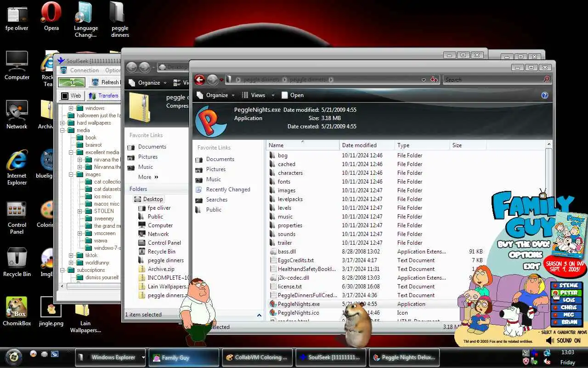
Task: Switch to Peggle Nights Delux... taskbar button
Action: pyautogui.click(x=404, y=357)
